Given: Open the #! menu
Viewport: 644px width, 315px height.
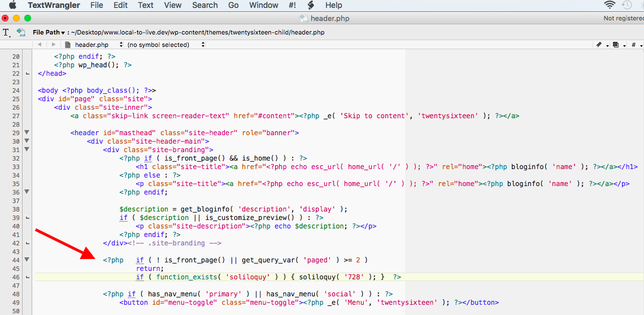Looking at the screenshot, I should click(291, 5).
